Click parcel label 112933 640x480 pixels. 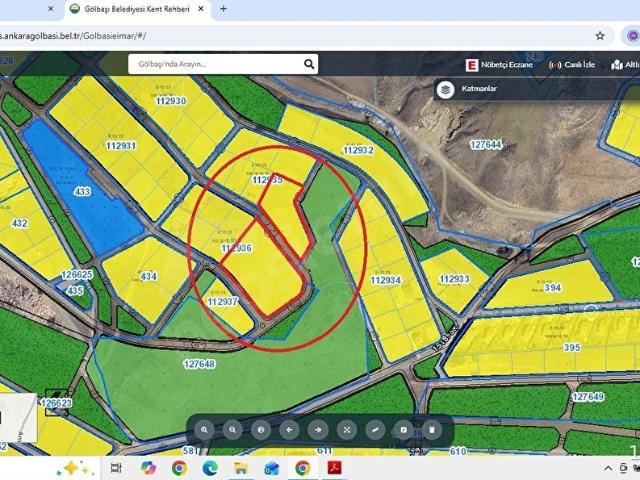pyautogui.click(x=454, y=279)
